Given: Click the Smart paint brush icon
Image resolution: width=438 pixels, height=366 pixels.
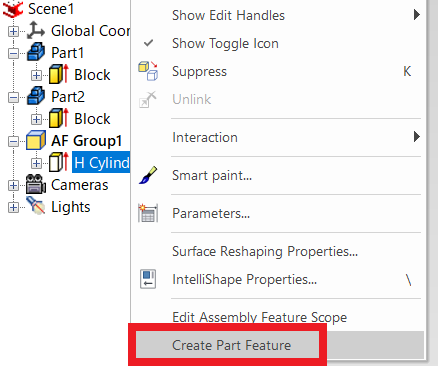Looking at the screenshot, I should [x=148, y=175].
